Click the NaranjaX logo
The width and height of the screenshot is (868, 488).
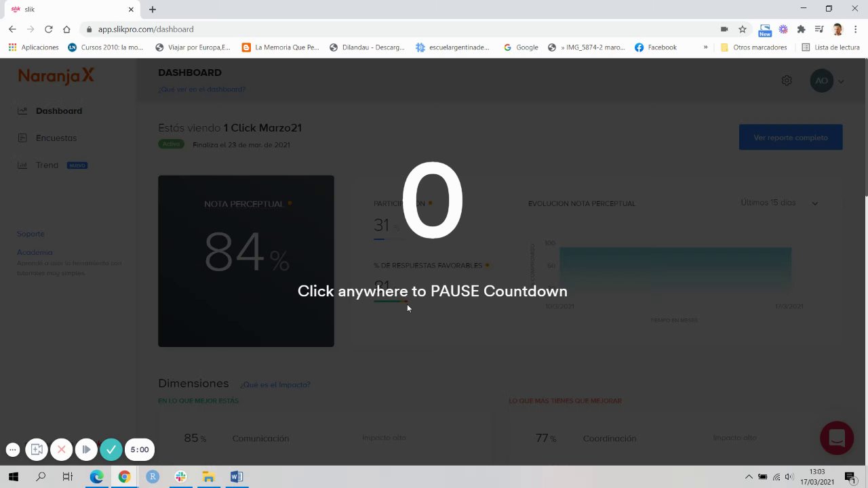[56, 76]
